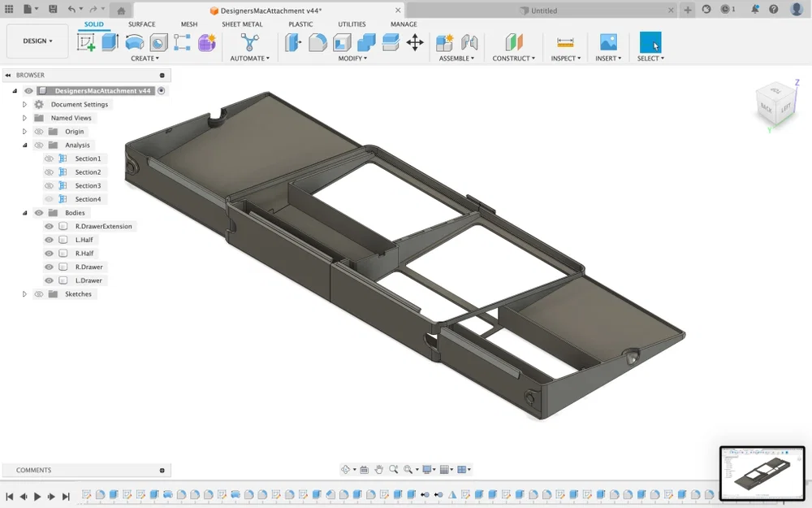The width and height of the screenshot is (812, 508).
Task: Collapse the BROWSER panel arrows
Action: tap(8, 75)
